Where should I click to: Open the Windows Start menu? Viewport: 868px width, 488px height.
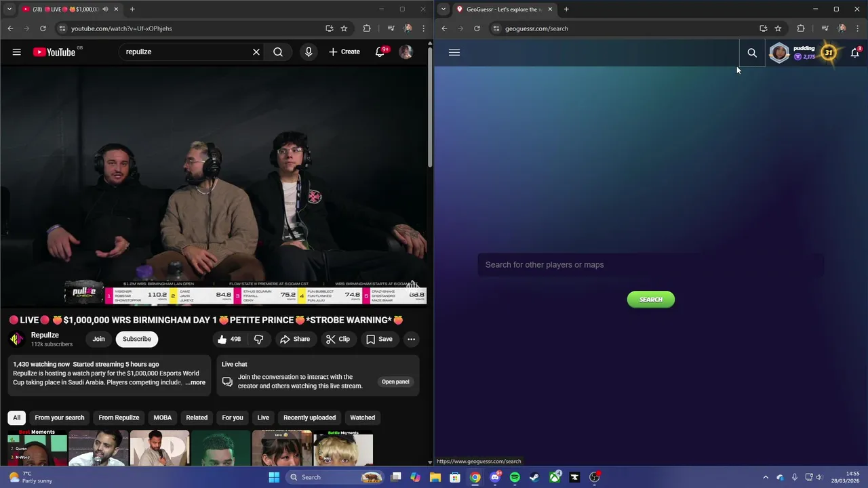[x=274, y=477]
